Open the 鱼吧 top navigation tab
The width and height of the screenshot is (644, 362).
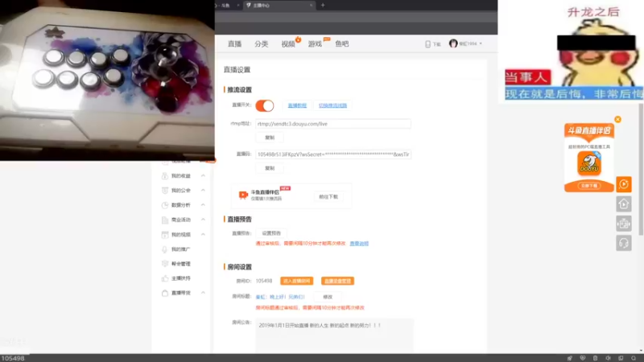pyautogui.click(x=341, y=44)
